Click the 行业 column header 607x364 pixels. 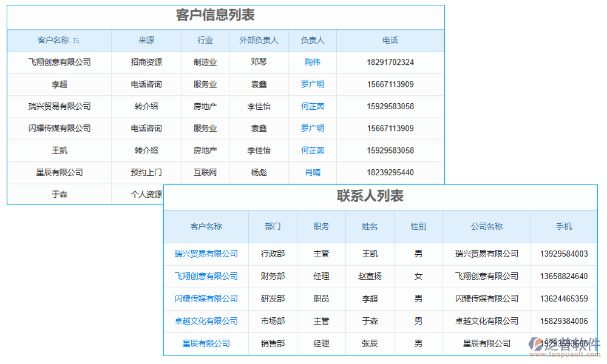click(205, 40)
